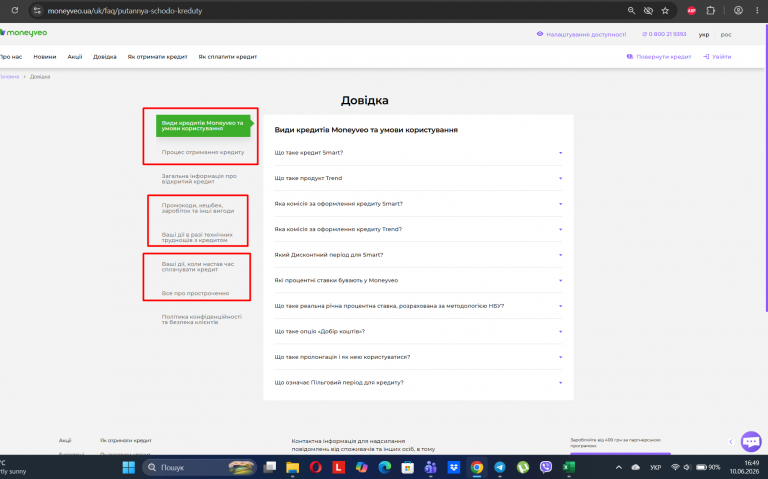Click 'Увійти' login link
The width and height of the screenshot is (768, 479).
718,57
